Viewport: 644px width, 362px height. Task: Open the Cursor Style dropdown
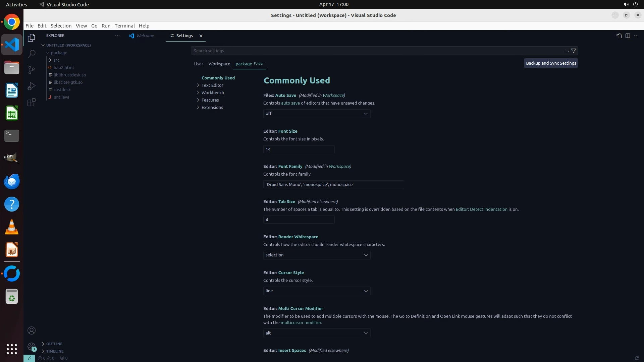click(x=317, y=291)
